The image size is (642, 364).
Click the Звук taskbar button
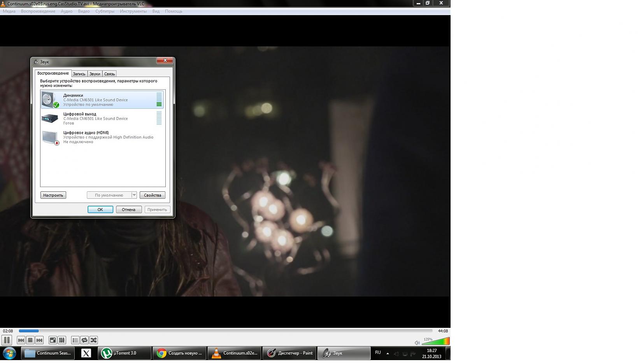tap(344, 353)
